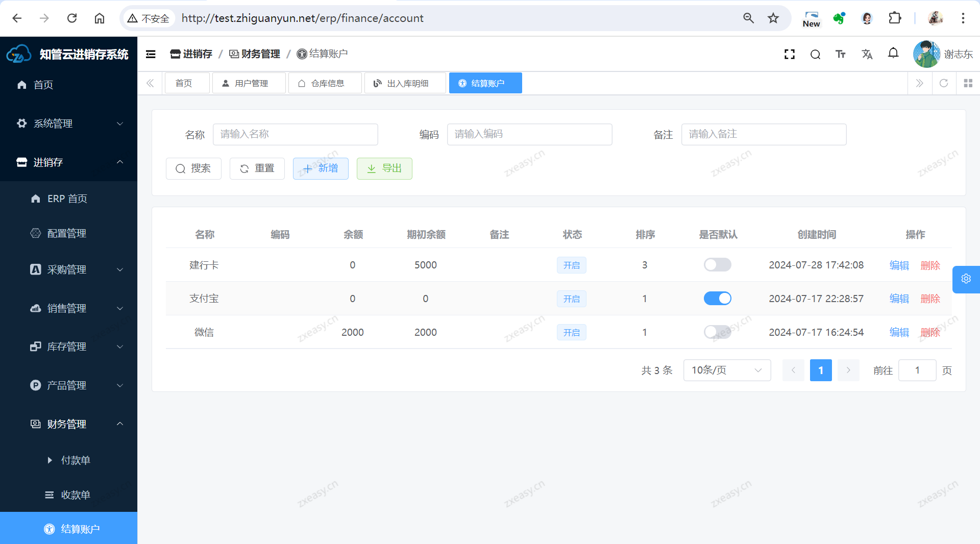Open the notification bell
The height and width of the screenshot is (544, 980).
[893, 53]
